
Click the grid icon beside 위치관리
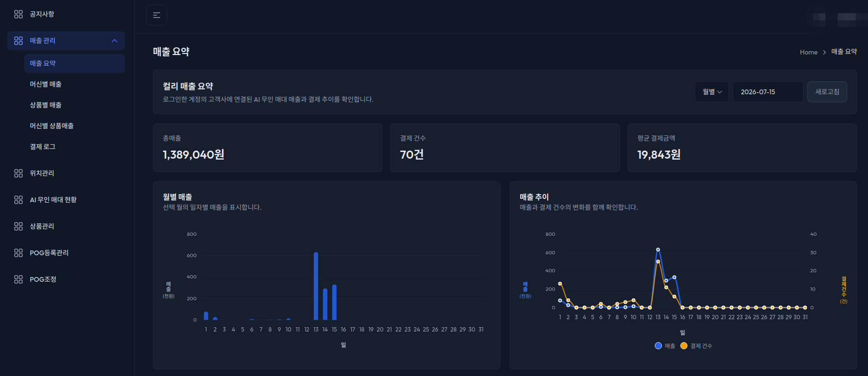(x=18, y=173)
